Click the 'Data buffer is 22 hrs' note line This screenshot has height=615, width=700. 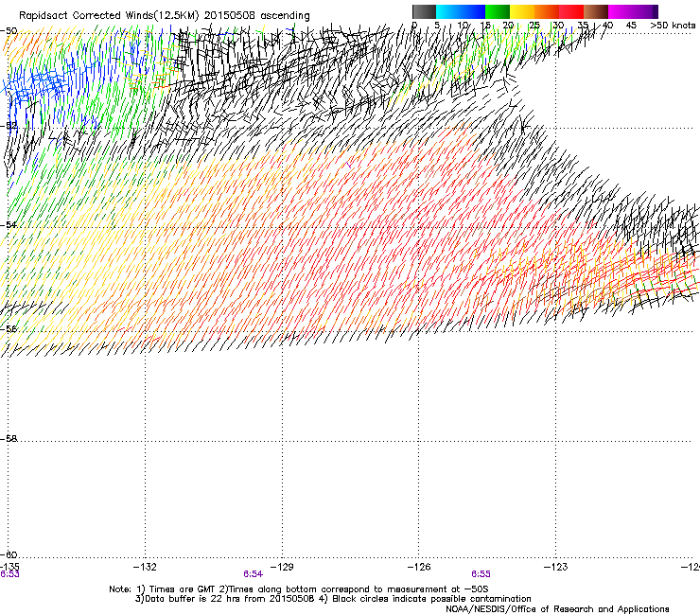[x=333, y=599]
